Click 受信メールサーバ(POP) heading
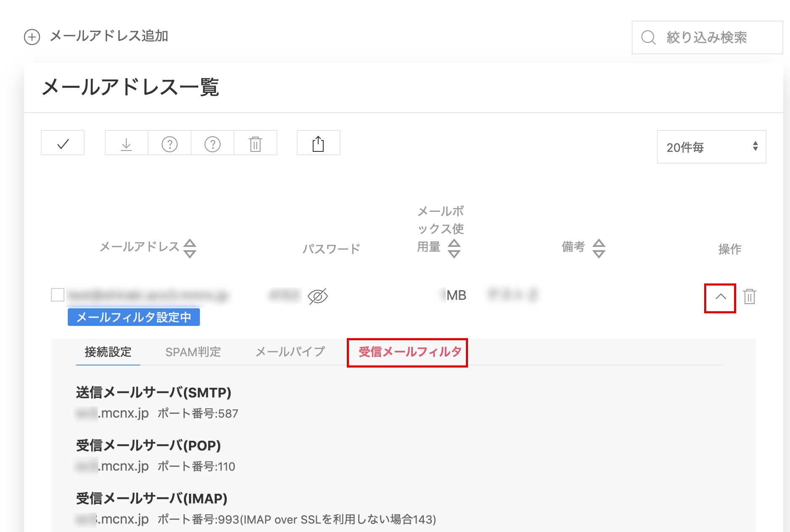790x532 pixels. [149, 445]
